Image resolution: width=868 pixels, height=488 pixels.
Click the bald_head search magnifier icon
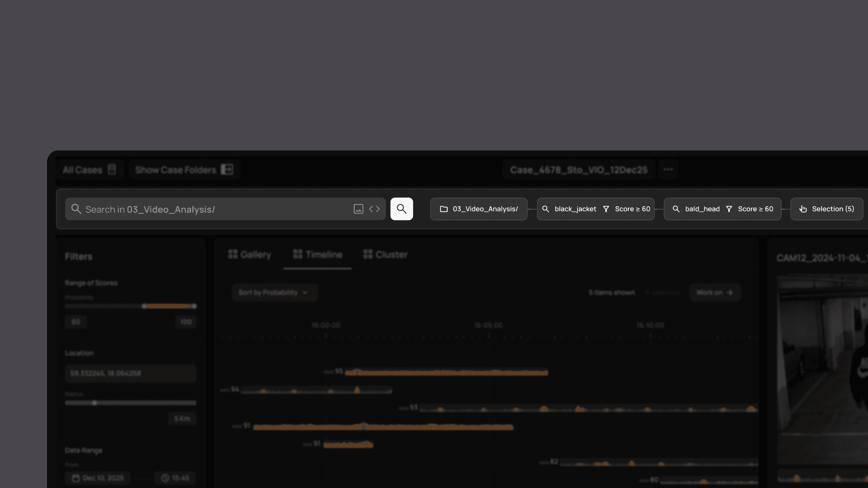click(x=676, y=209)
